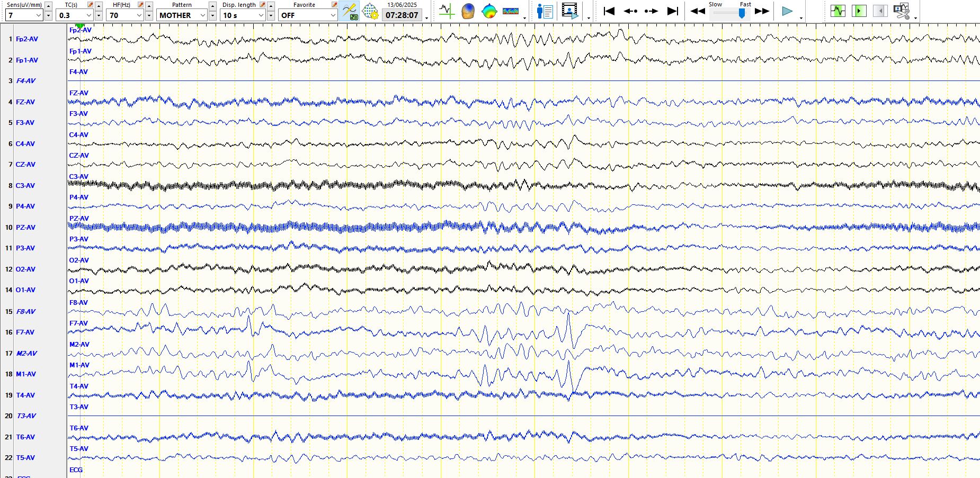Click the 07:28:07 recording time display
The width and height of the screenshot is (980, 478).
(x=402, y=15)
